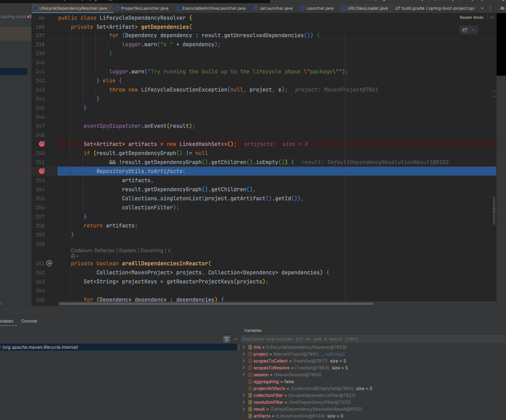Toggle Reader Mode for the editor

471,17
